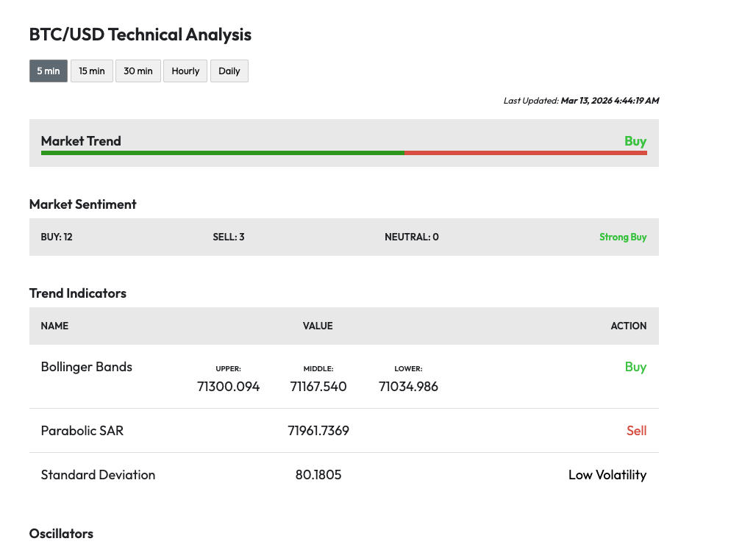
Task: Click the Market Trend Buy signal label
Action: click(635, 141)
